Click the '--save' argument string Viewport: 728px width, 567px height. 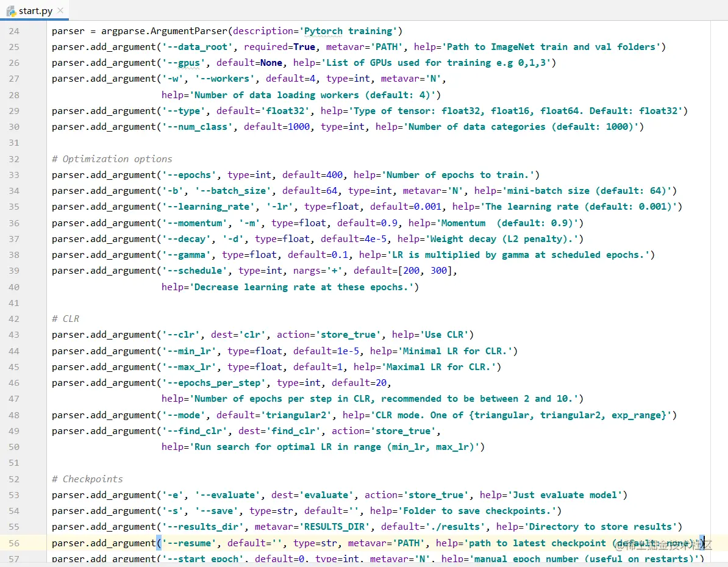click(217, 511)
